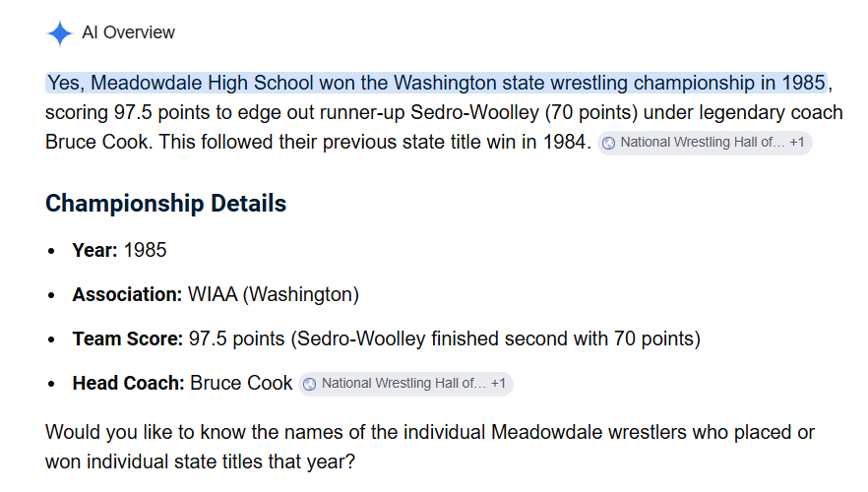Click the follow-up question about individual wrestlers
This screenshot has height=492, width=868.
[429, 447]
